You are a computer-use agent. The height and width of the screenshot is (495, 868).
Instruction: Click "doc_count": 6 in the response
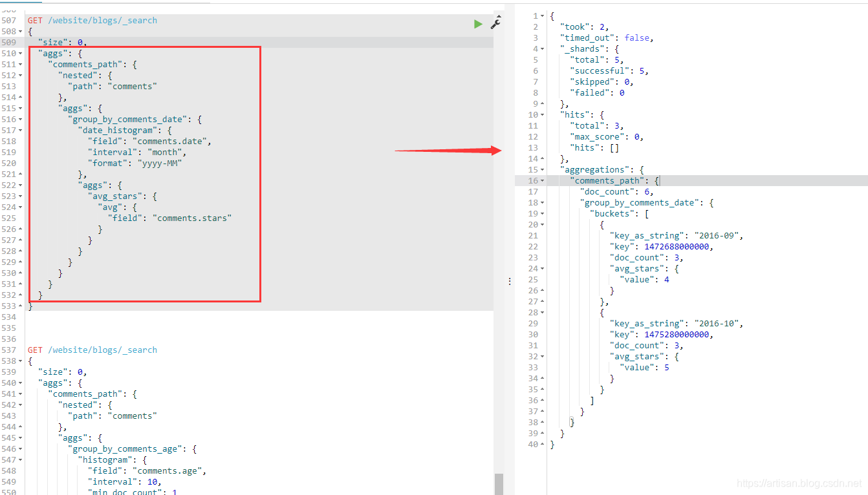pos(617,191)
